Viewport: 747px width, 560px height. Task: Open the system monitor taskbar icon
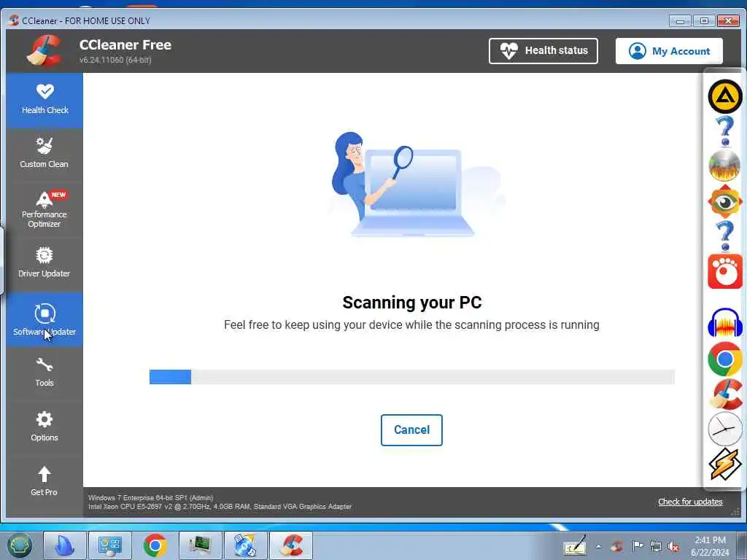pos(200,545)
